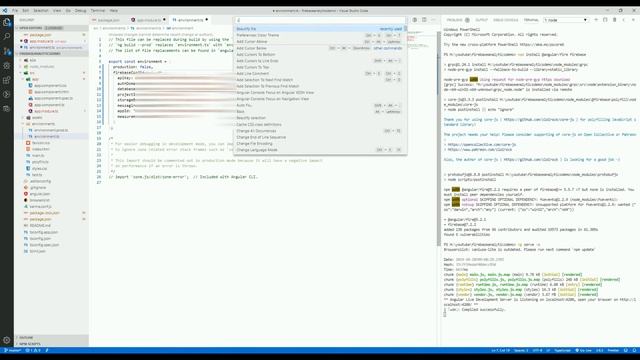
Task: Select the Output panel tab
Action: (482, 20)
